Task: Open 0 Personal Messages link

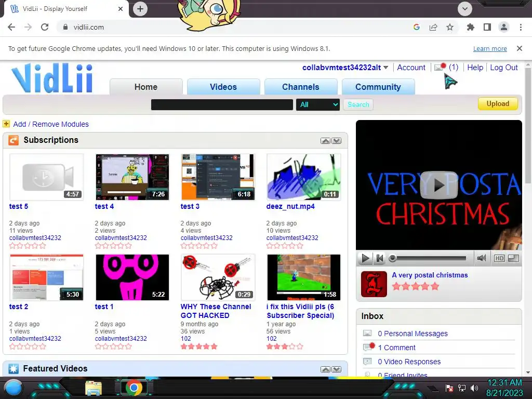Action: coord(413,334)
